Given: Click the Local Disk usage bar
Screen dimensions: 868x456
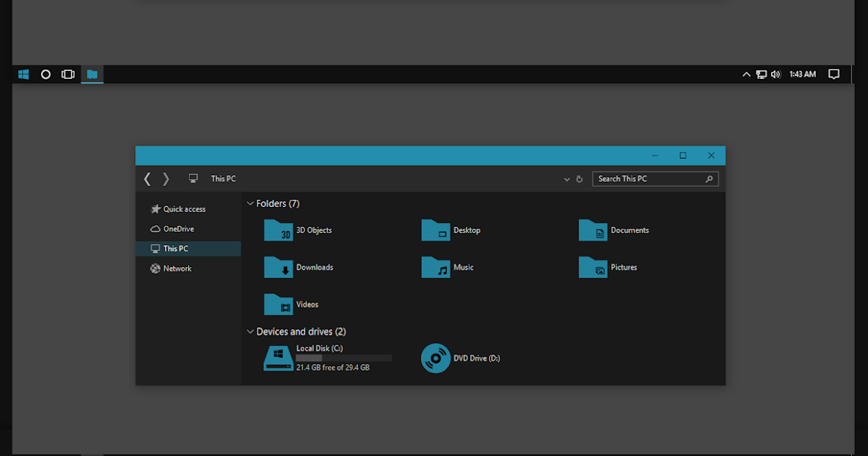Looking at the screenshot, I should click(x=344, y=358).
